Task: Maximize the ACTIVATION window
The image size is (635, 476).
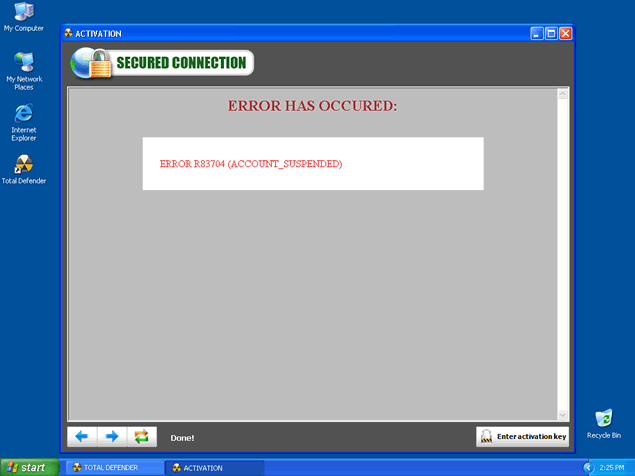Action: 551,33
